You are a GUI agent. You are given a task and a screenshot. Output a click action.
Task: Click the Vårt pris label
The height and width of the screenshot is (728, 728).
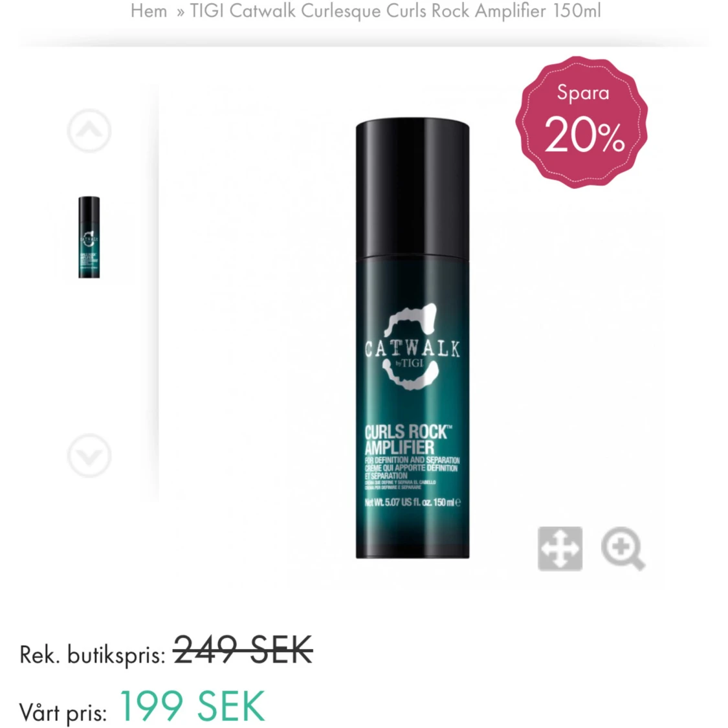click(x=63, y=712)
